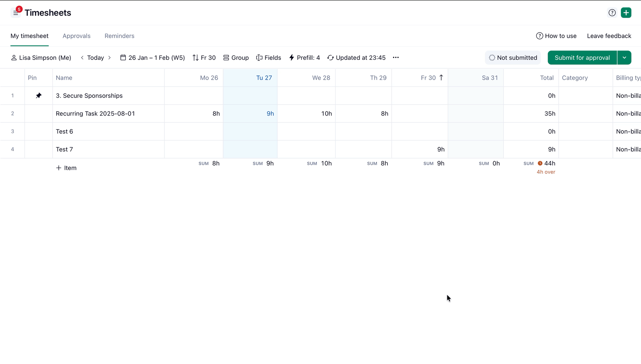Screen dimensions: 641x364
Task: Open the Fields column settings
Action: [x=269, y=58]
